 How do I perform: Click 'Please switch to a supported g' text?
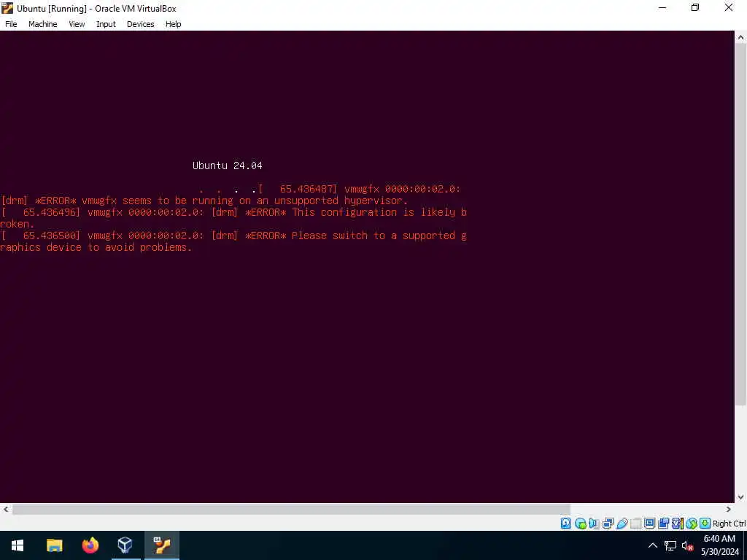[379, 236]
